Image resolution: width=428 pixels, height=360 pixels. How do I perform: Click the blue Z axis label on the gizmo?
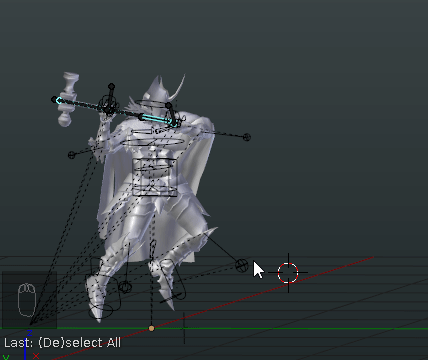click(x=29, y=333)
